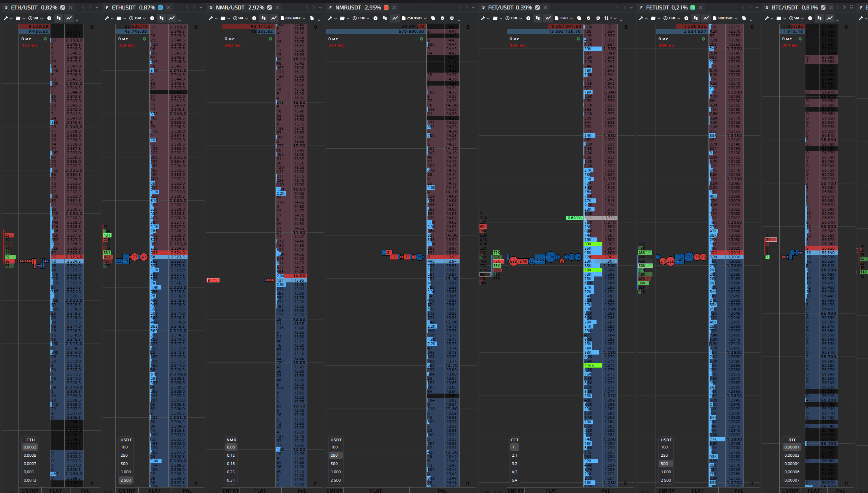
Task: Toggle the green link square on FETUSDT tab
Action: coord(693,7)
